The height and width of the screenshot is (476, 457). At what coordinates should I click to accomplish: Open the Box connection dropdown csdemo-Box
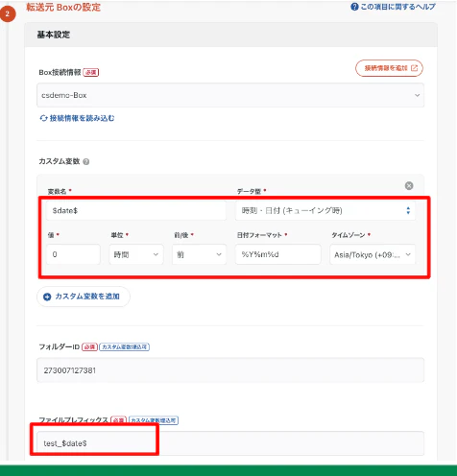230,95
